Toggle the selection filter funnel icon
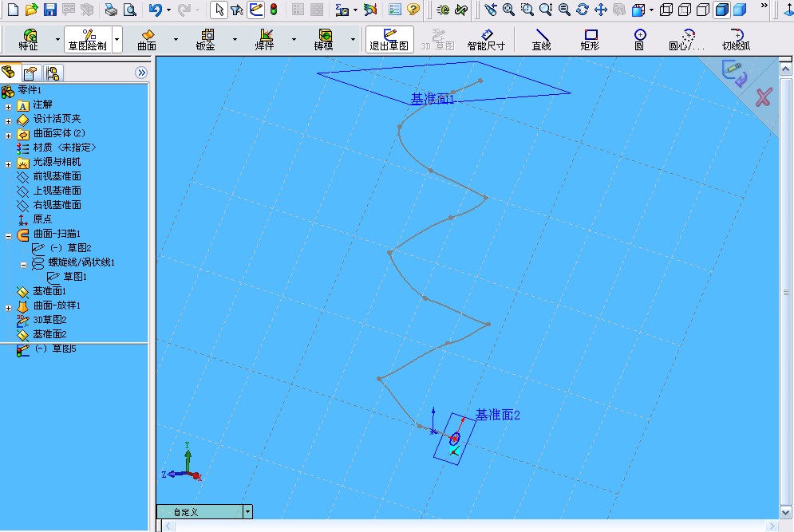The width and height of the screenshot is (794, 532). (237, 9)
